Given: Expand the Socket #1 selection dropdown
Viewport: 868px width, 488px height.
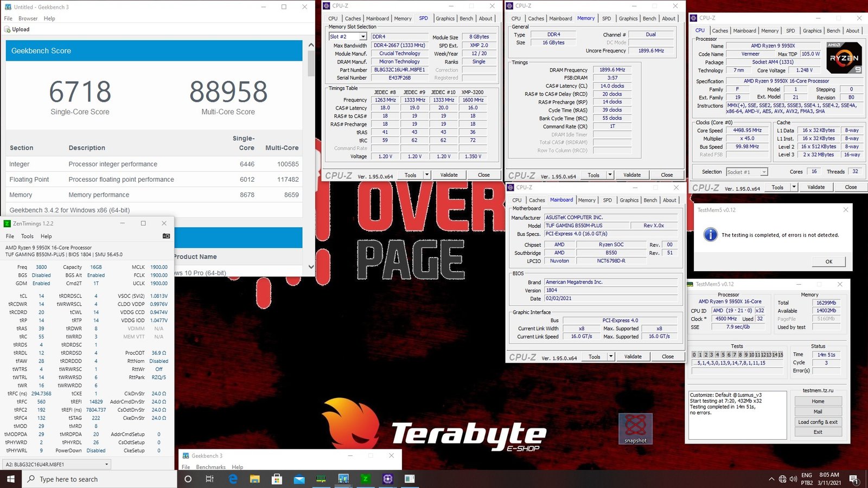Looking at the screenshot, I should pyautogui.click(x=764, y=172).
